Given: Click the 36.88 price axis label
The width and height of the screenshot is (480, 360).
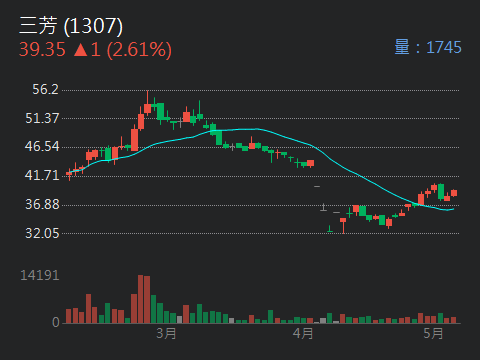Looking at the screenshot, I should (42, 204).
